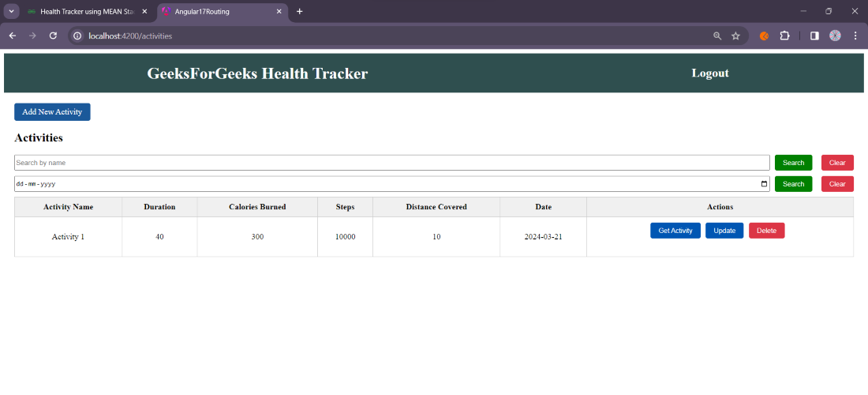Click the Add New Activity button
The height and width of the screenshot is (395, 868).
coord(52,112)
